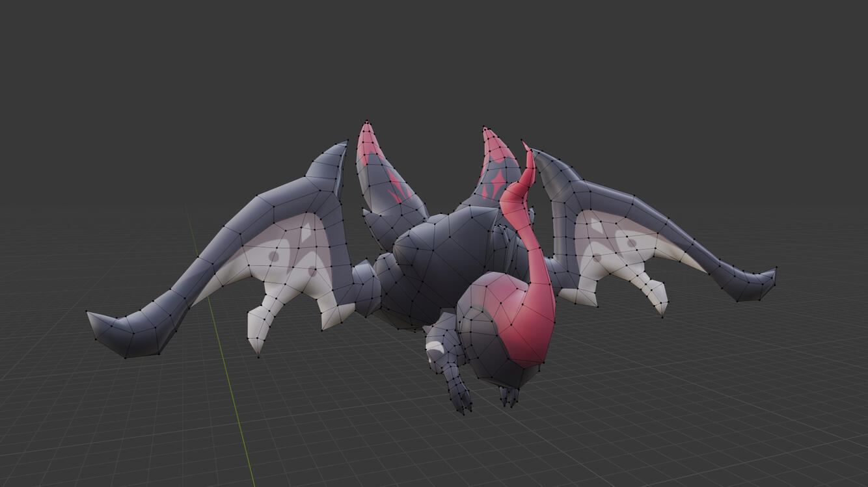Select the right ear's pink tip vertex

484,127
